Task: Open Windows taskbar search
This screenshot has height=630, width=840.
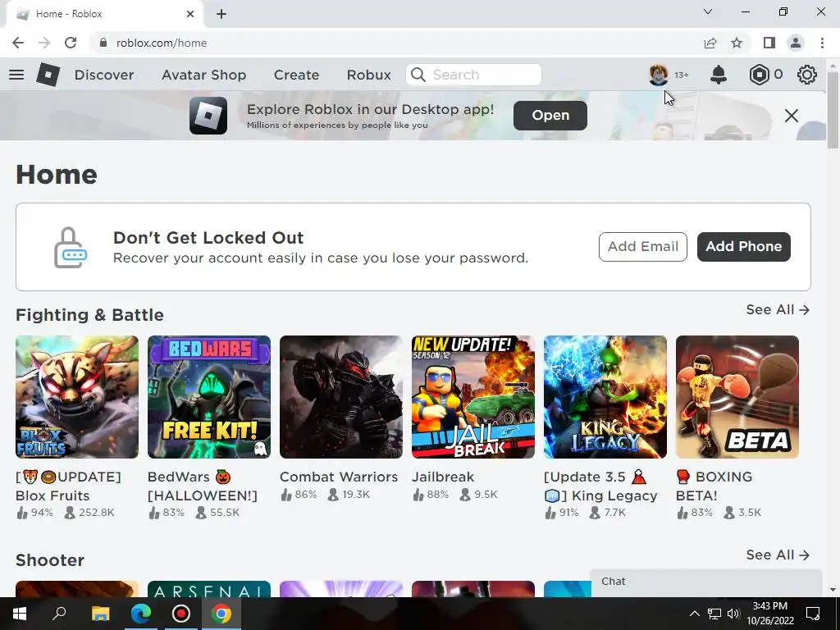Action: pyautogui.click(x=59, y=614)
